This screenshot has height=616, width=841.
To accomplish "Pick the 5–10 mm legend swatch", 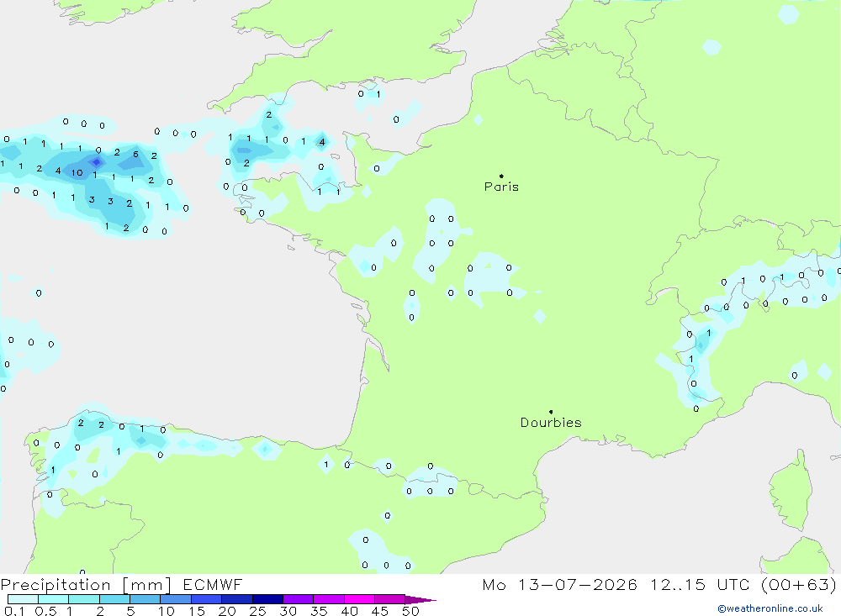I will pos(145,599).
